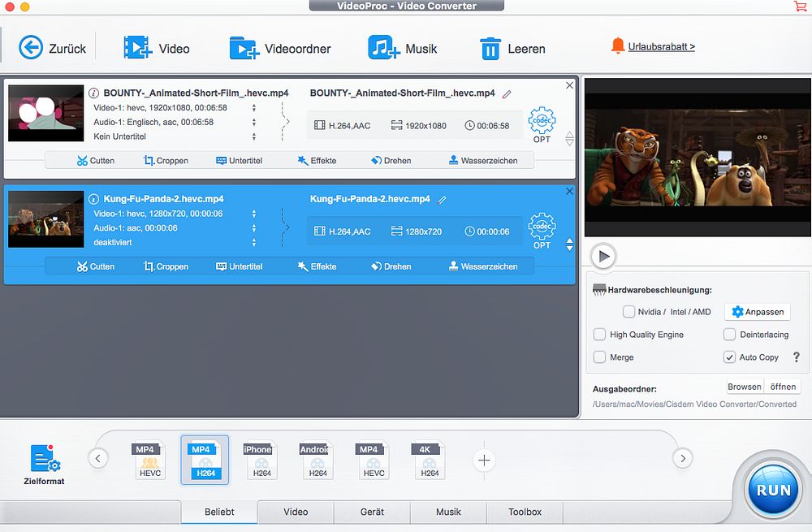
Task: Open the Urlaubsrabatt link
Action: click(661, 46)
